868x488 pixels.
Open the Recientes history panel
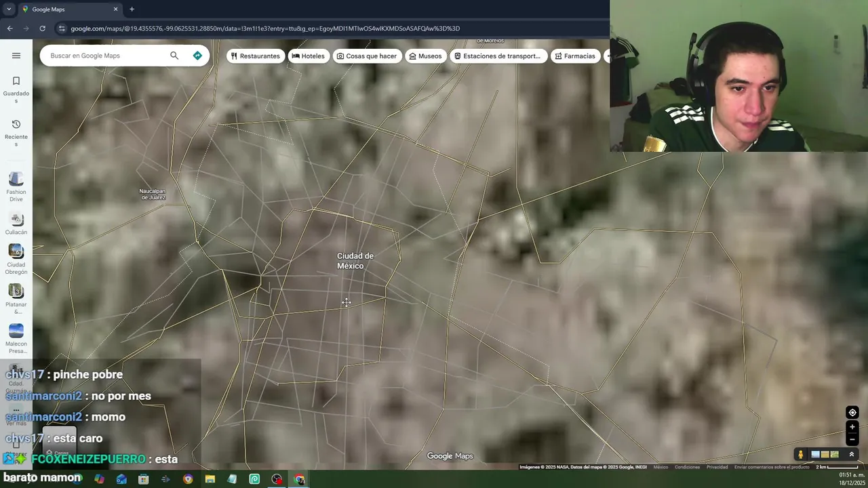[x=16, y=133]
